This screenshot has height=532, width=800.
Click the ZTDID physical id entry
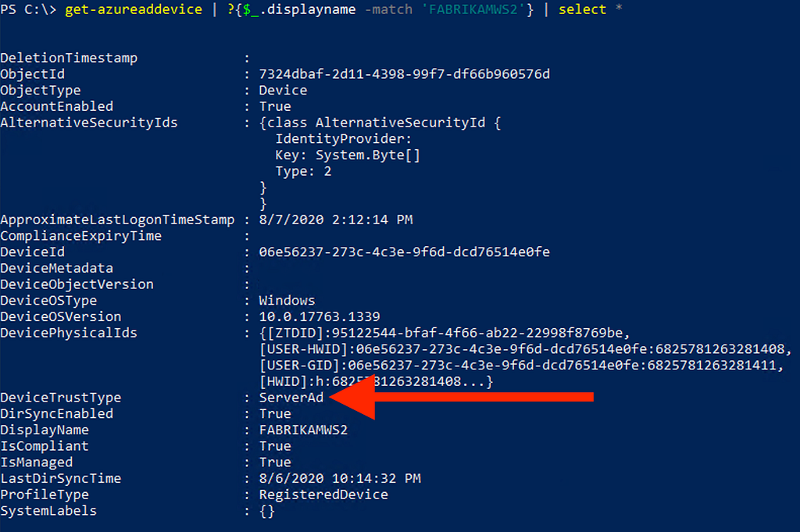pyautogui.click(x=445, y=333)
